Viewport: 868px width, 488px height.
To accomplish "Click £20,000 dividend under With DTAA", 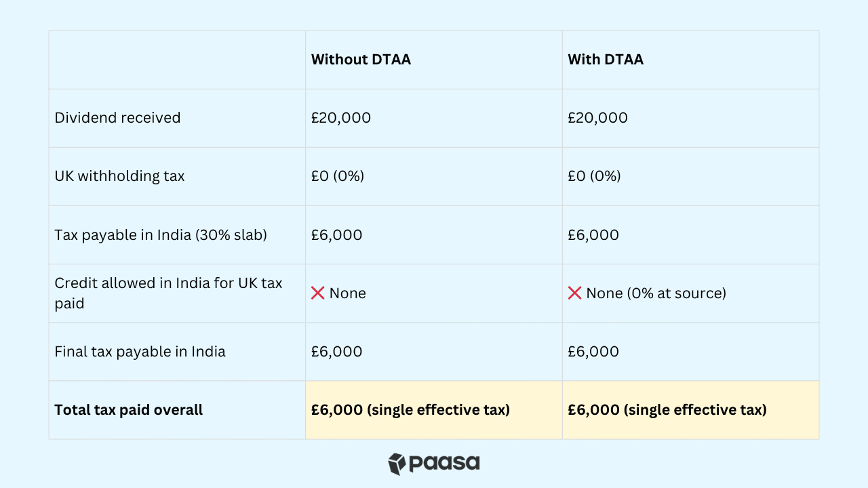I will click(x=597, y=118).
